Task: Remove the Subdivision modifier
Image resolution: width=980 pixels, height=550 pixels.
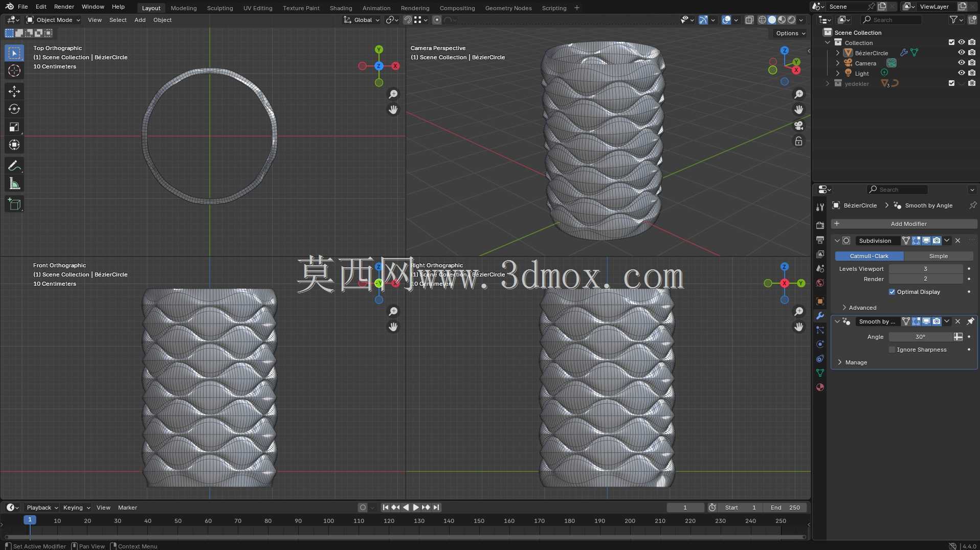Action: pos(957,241)
